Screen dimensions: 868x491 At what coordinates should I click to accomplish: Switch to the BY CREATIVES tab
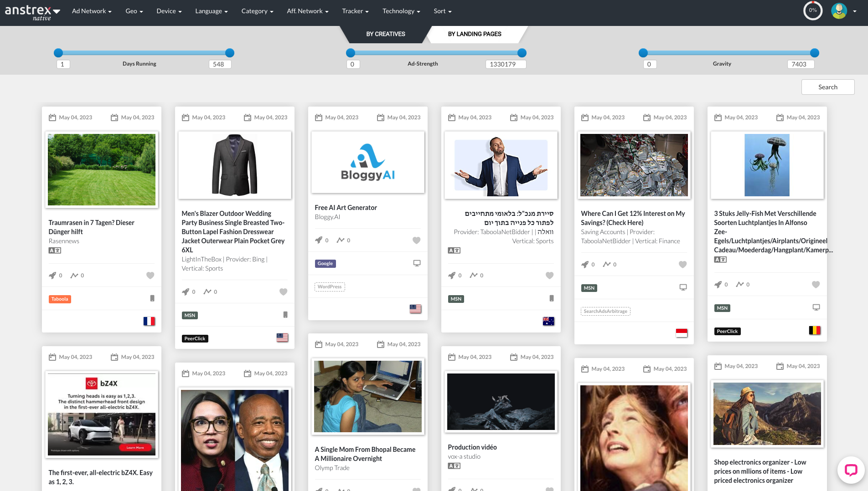click(386, 34)
